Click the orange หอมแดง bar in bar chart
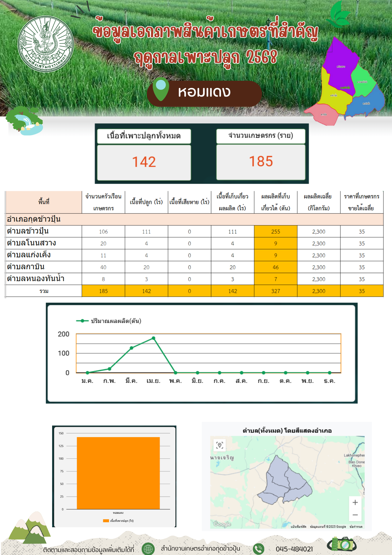 coord(118,473)
